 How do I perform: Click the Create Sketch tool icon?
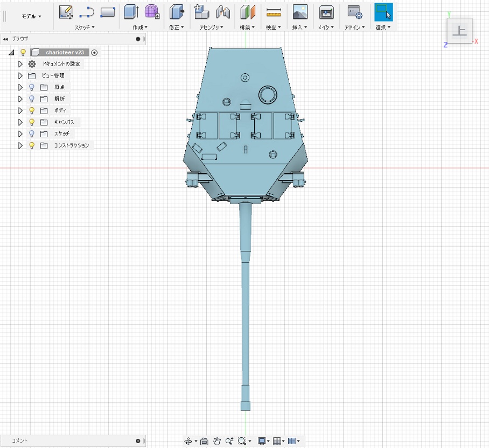pos(66,12)
